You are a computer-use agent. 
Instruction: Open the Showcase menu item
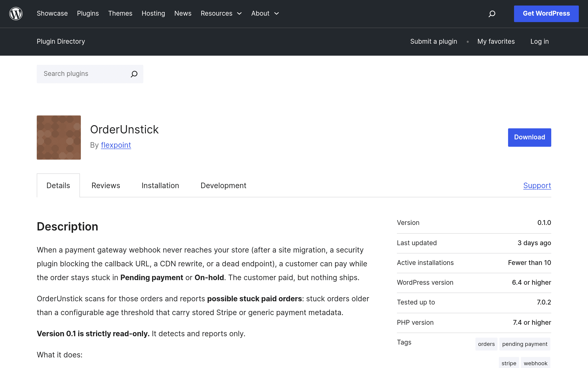[52, 13]
